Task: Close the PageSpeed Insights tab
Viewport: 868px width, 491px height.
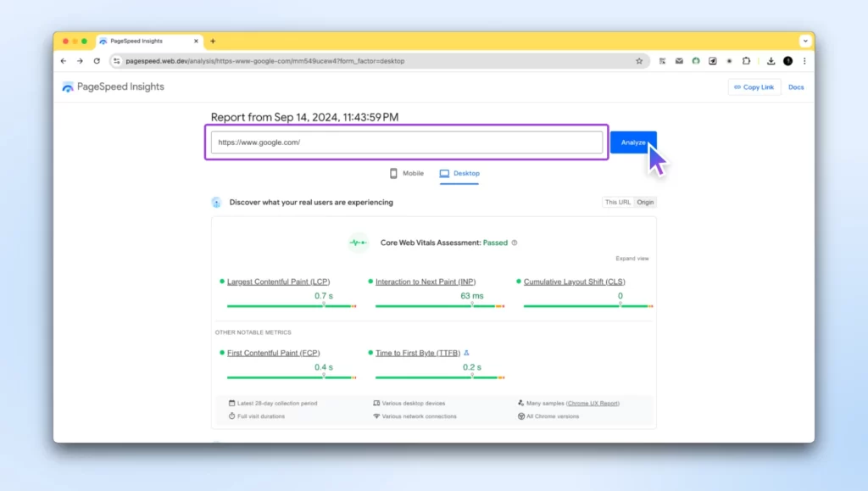Action: coord(196,41)
